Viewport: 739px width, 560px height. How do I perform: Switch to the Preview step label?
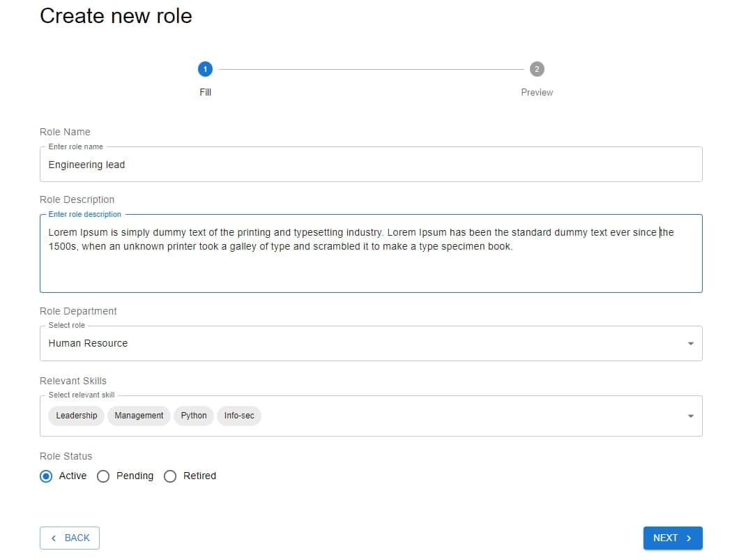tap(536, 92)
